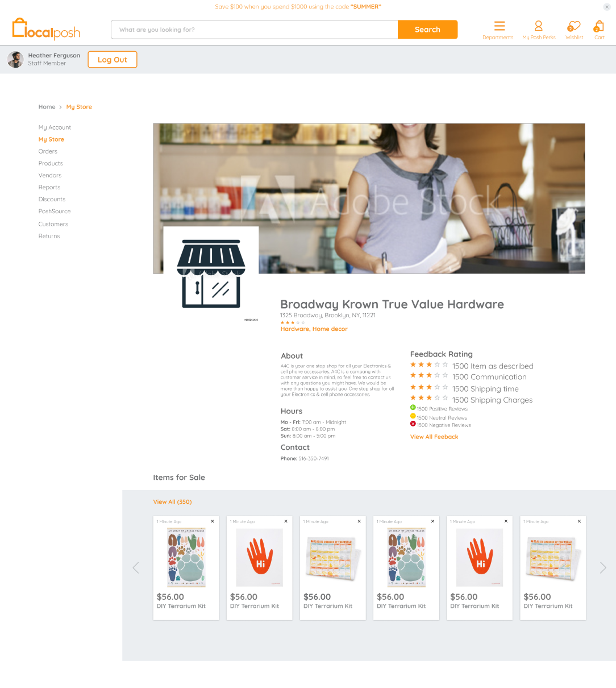The height and width of the screenshot is (688, 616).
Task: Click the yellow neutral reviews icon
Action: point(413,416)
